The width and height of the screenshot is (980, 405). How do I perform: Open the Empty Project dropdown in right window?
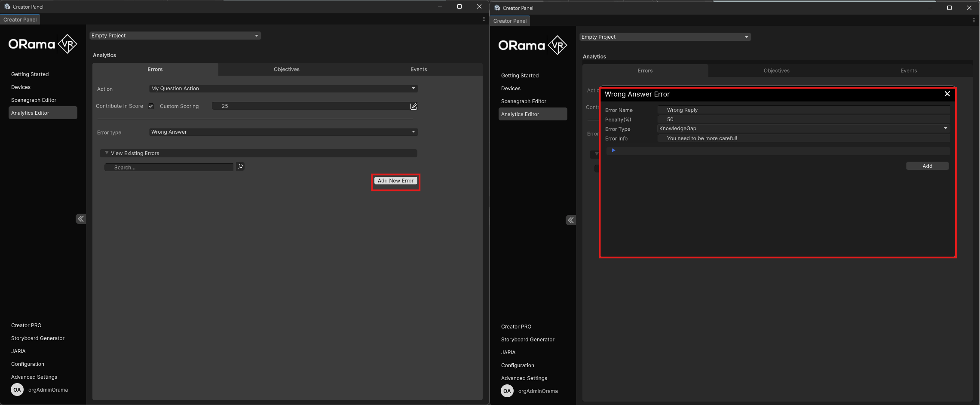pos(665,37)
